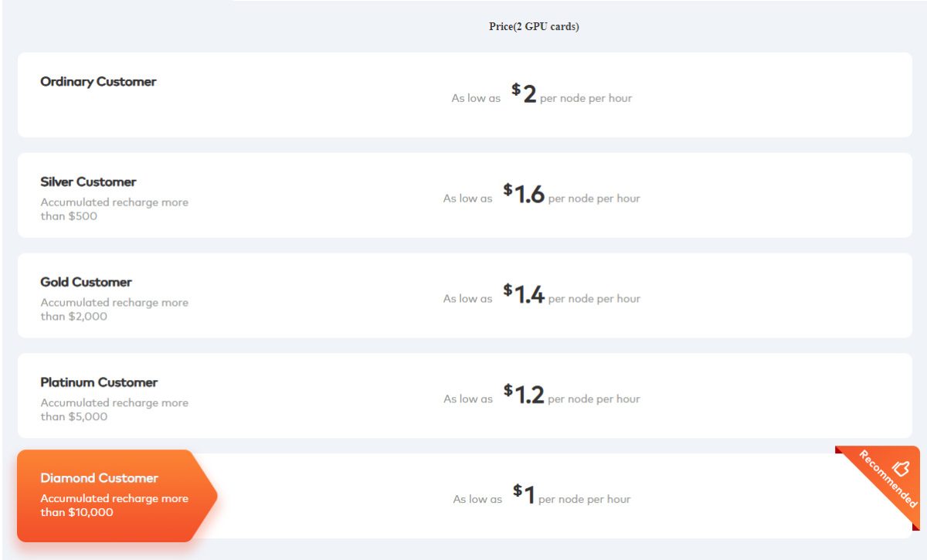Select the Diamond Customer orange badge
Screen dimensions: 927x560
click(x=108, y=494)
